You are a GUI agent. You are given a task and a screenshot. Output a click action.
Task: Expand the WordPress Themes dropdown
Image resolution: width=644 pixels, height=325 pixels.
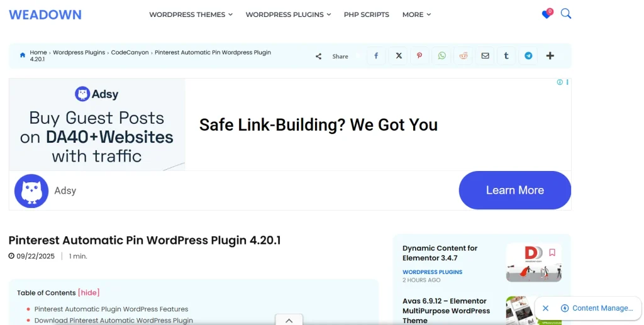pyautogui.click(x=191, y=14)
